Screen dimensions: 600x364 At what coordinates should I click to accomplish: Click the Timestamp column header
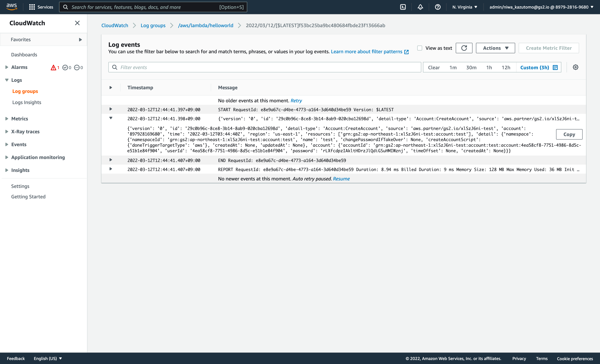pyautogui.click(x=140, y=88)
